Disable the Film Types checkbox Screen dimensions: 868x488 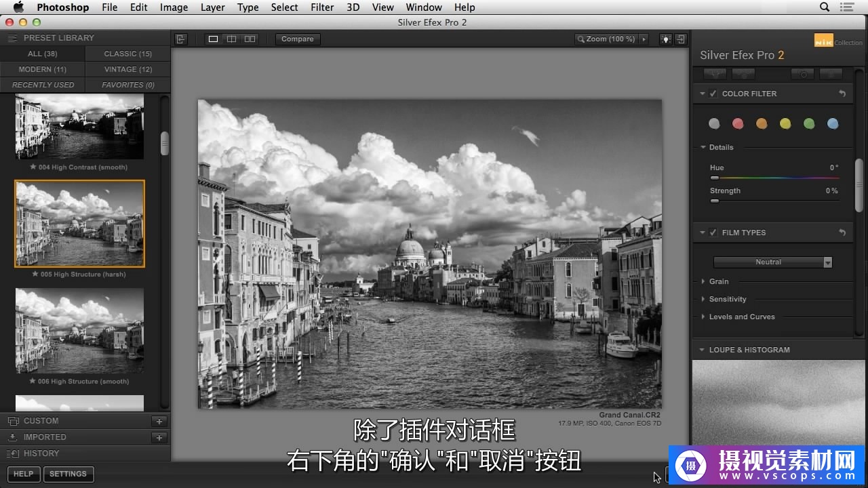(713, 232)
